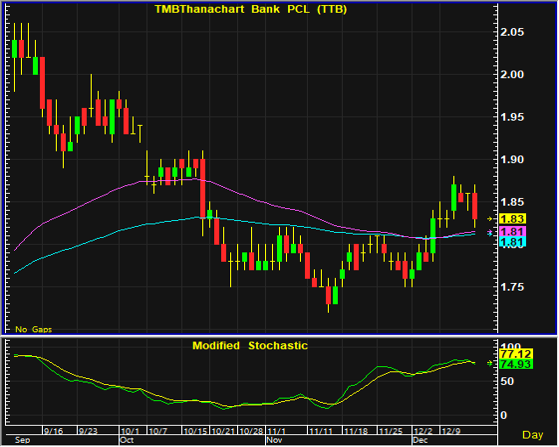Screen dimensions: 559x447
Task: Click the Dec month label
Action: click(420, 440)
